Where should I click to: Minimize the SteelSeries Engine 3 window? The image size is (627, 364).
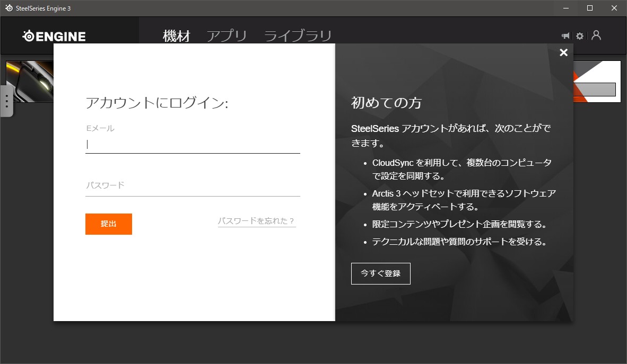[x=564, y=8]
